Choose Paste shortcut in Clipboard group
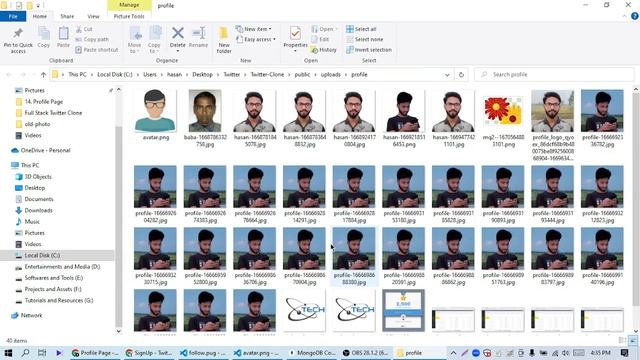 coord(97,50)
